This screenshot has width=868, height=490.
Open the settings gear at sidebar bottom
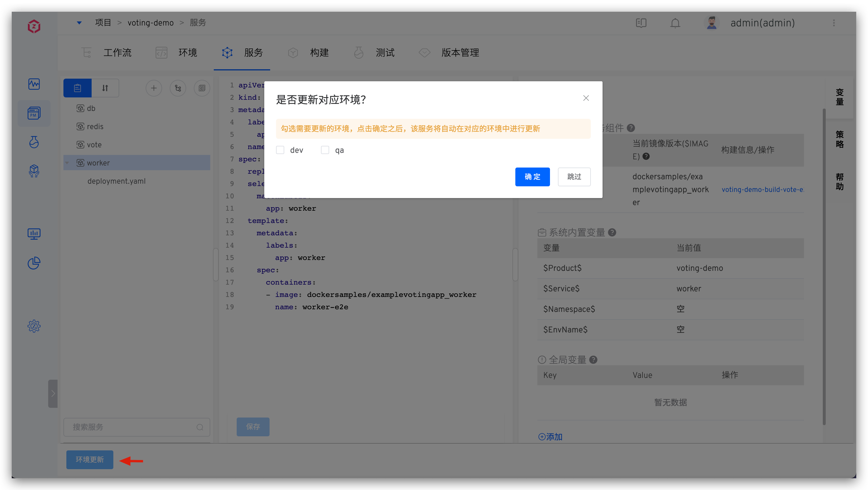click(x=34, y=326)
